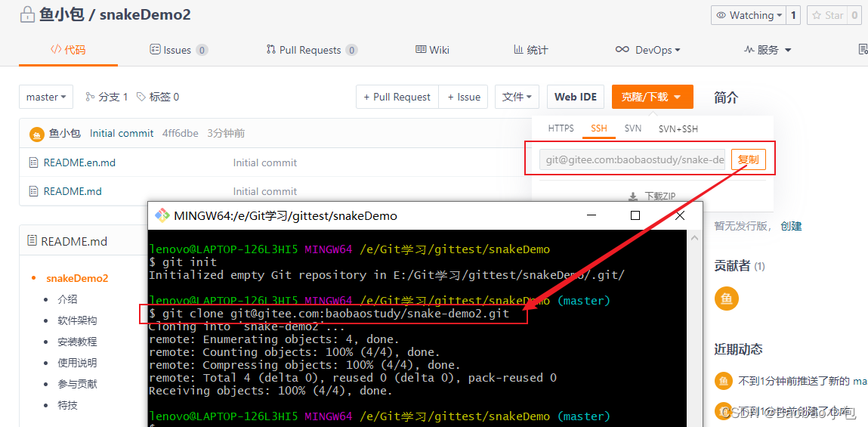Click the README.en.md file icon
This screenshot has height=427, width=868.
click(x=33, y=162)
